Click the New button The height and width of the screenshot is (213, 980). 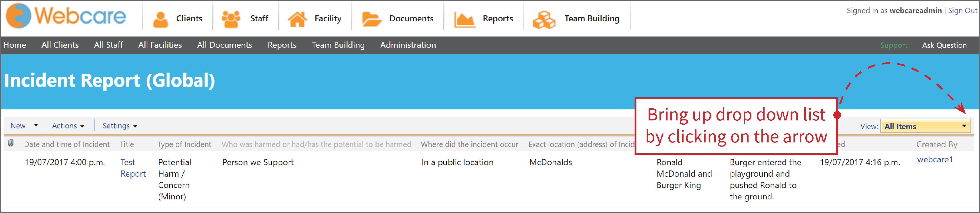click(x=18, y=126)
